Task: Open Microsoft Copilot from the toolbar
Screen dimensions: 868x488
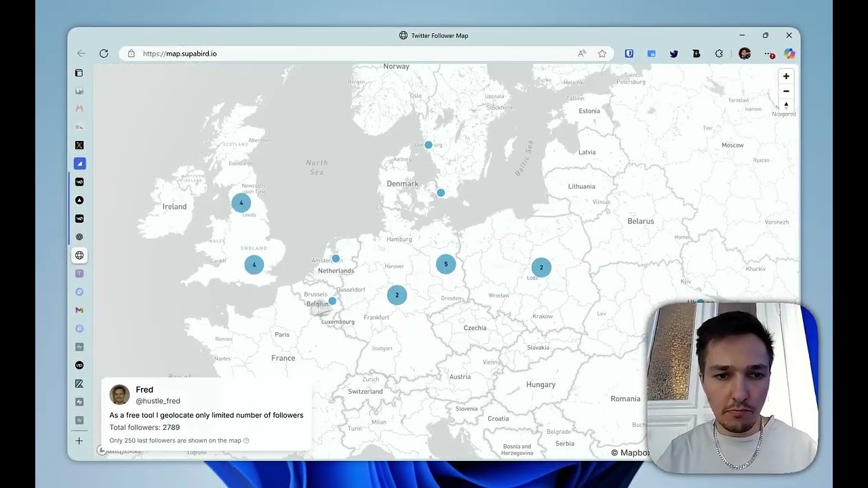Action: (x=789, y=53)
